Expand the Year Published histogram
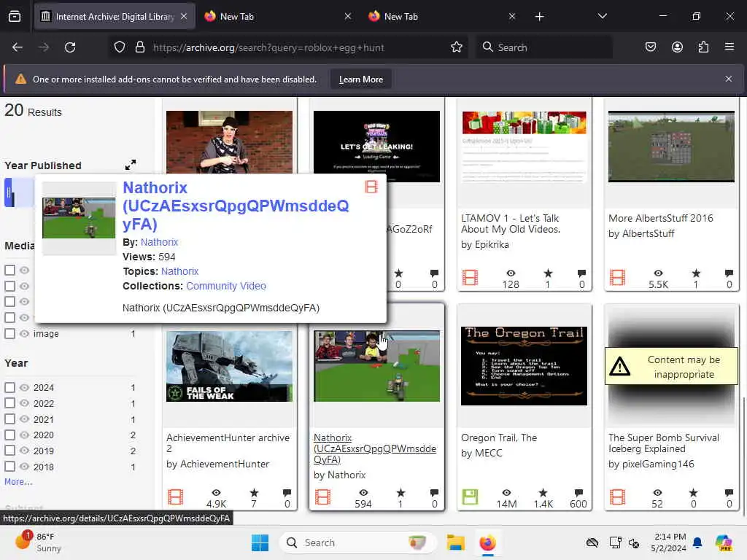747x560 pixels. [131, 165]
